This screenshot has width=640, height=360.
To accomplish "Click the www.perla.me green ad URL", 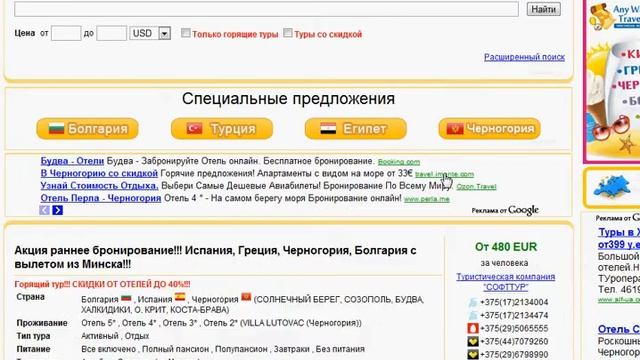I will point(427,199).
